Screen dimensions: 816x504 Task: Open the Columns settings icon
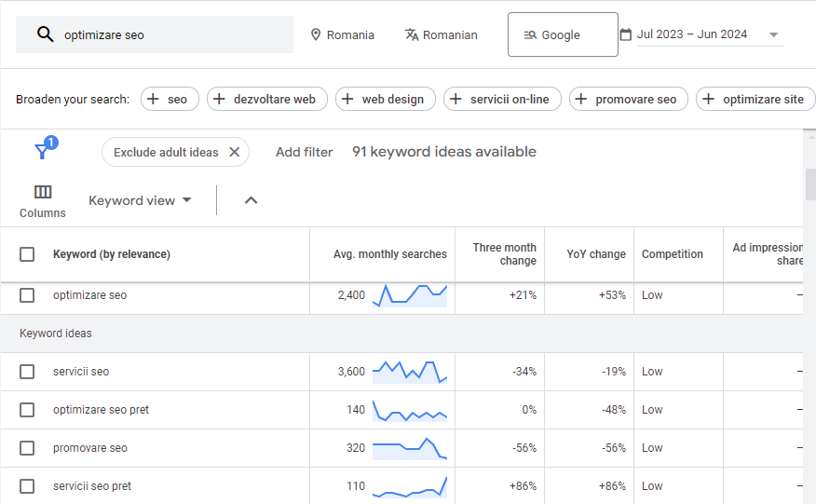(43, 193)
